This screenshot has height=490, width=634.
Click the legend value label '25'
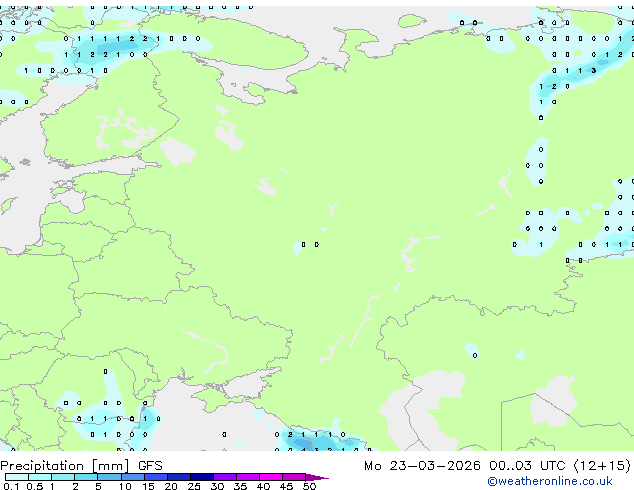tap(194, 486)
